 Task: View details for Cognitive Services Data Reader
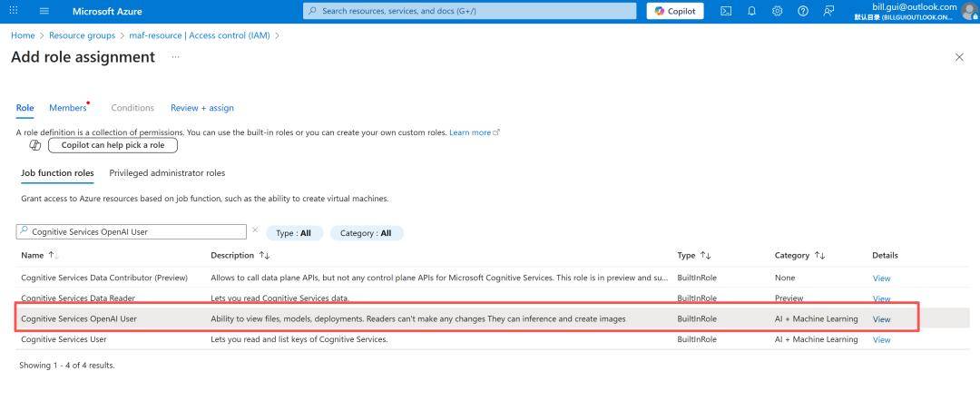881,298
